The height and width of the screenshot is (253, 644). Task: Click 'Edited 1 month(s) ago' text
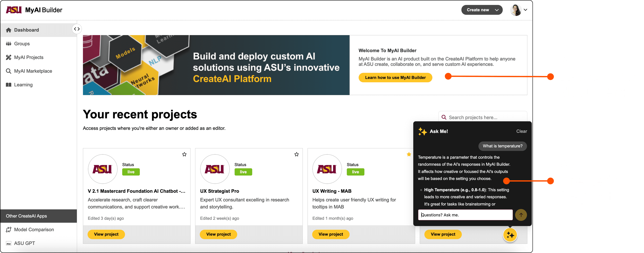pyautogui.click(x=333, y=218)
